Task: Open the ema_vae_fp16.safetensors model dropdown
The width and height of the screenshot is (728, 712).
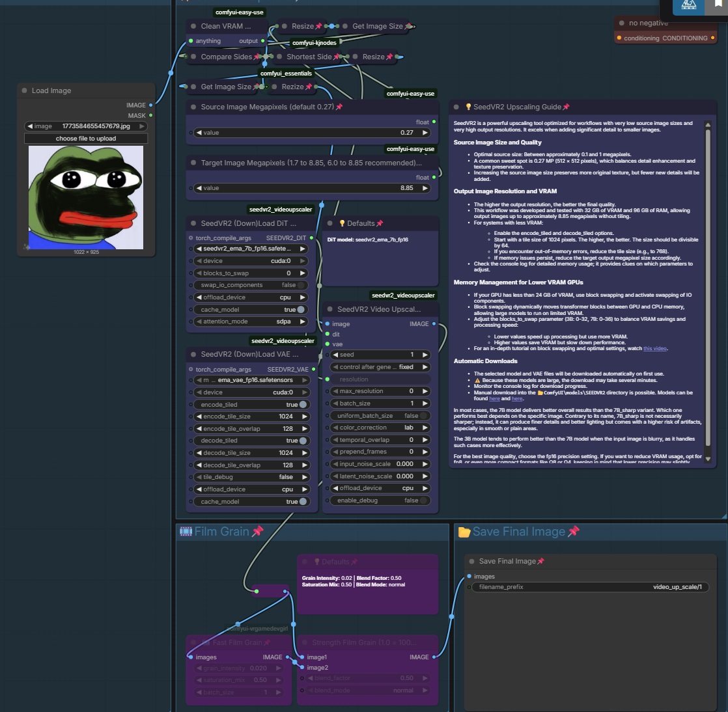Action: point(251,379)
